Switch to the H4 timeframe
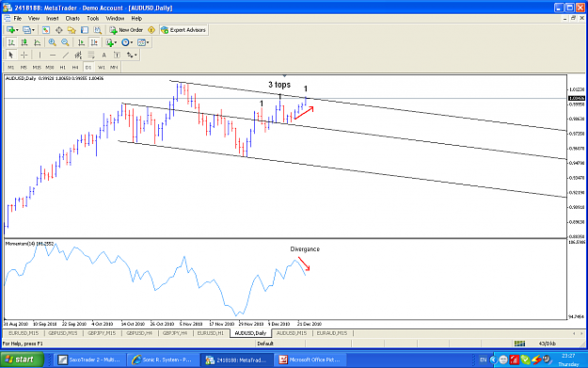The width and height of the screenshot is (588, 368). click(75, 68)
